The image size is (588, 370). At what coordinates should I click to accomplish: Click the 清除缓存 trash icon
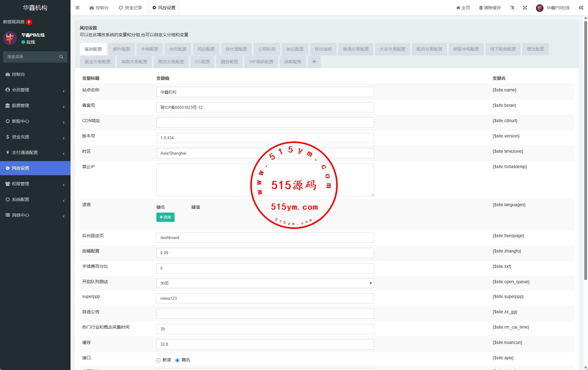pos(481,8)
